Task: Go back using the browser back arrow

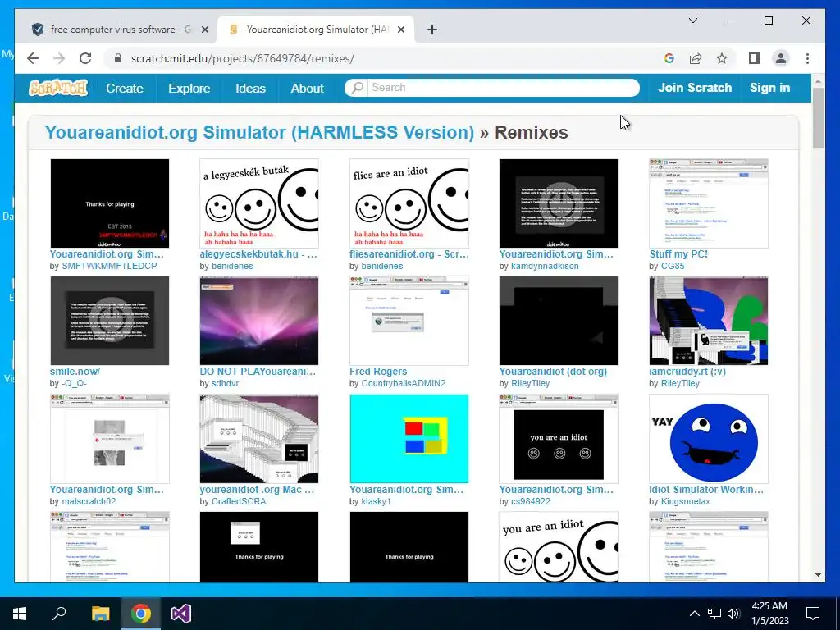Action: [x=33, y=58]
